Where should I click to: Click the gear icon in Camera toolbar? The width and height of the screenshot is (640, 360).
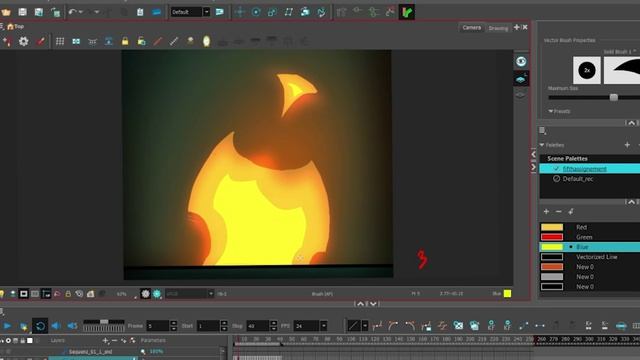[x=24, y=41]
